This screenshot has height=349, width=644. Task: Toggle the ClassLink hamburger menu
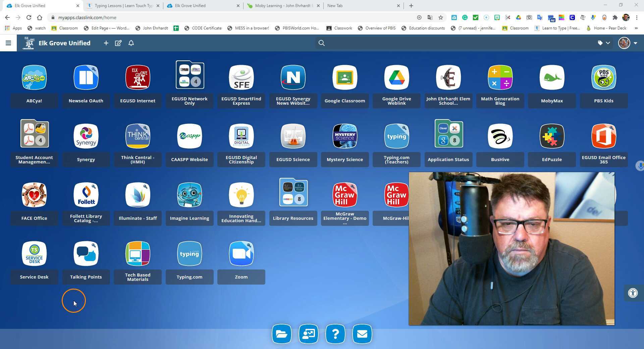click(8, 43)
